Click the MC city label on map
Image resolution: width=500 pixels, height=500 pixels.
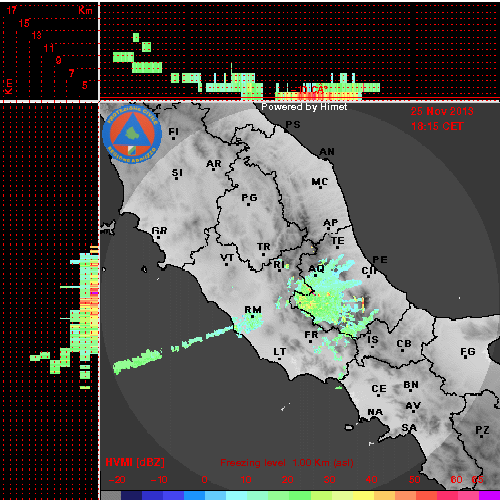coord(320,182)
